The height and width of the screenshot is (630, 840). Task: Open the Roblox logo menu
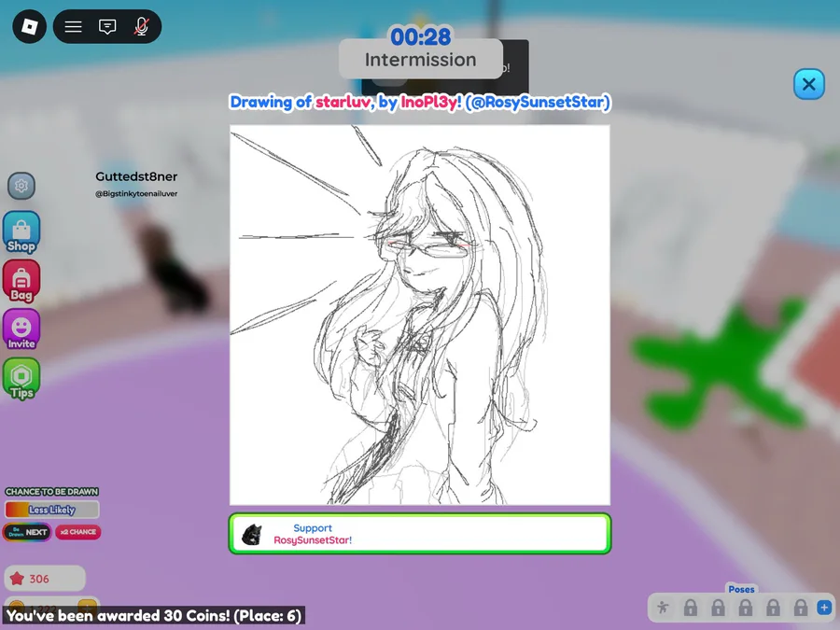(x=30, y=26)
